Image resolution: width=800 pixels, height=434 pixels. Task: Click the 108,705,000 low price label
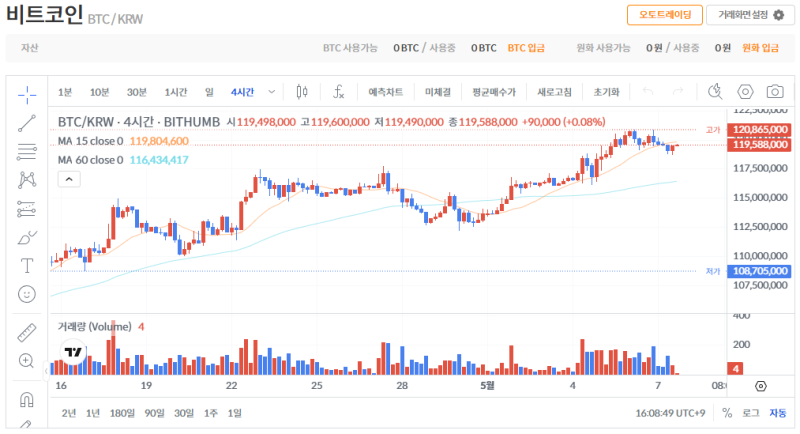(760, 271)
